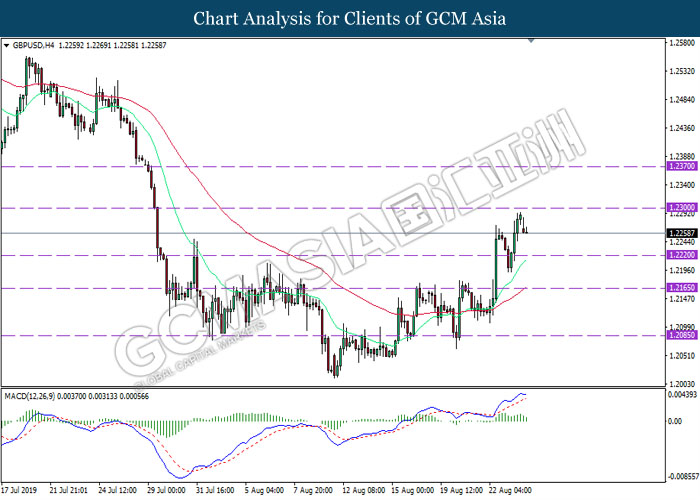Select the 1.23700 purple price level label
Image resolution: width=700 pixels, height=500 pixels.
(x=682, y=166)
